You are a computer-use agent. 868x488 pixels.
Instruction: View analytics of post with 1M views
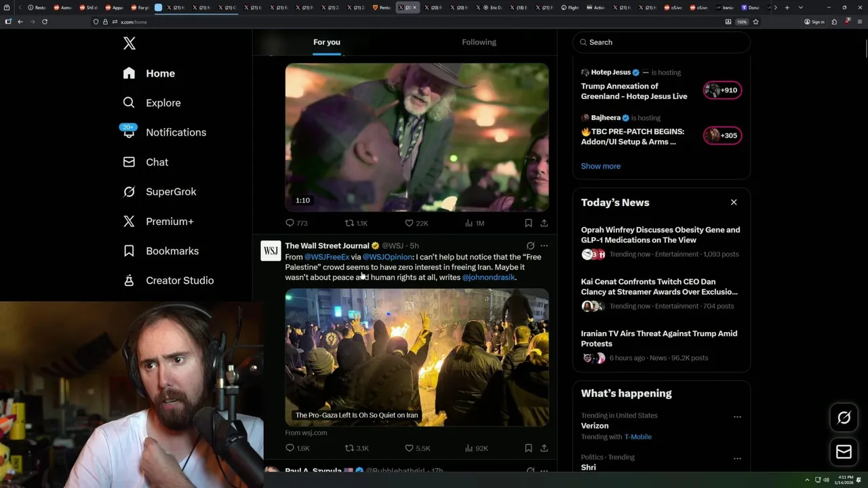point(475,223)
